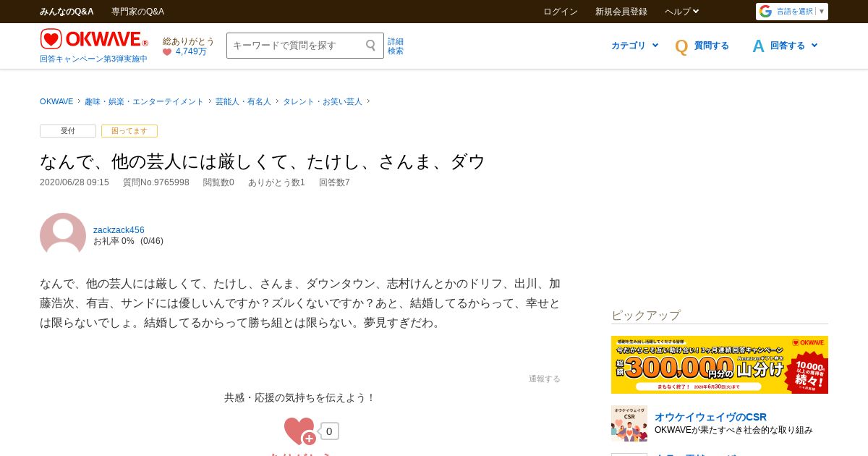Click 閲覧数0 text
868x456 pixels.
coord(218,182)
